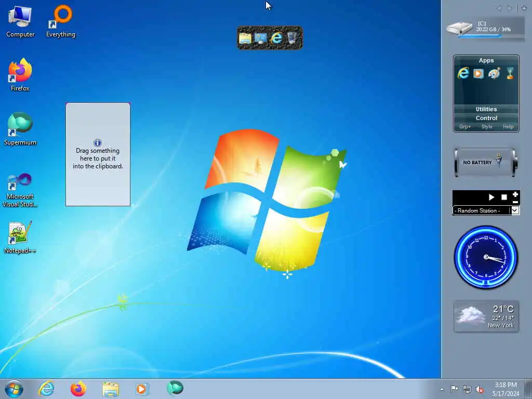The height and width of the screenshot is (399, 532).
Task: Select the Firefox desktop shortcut
Action: [x=20, y=75]
